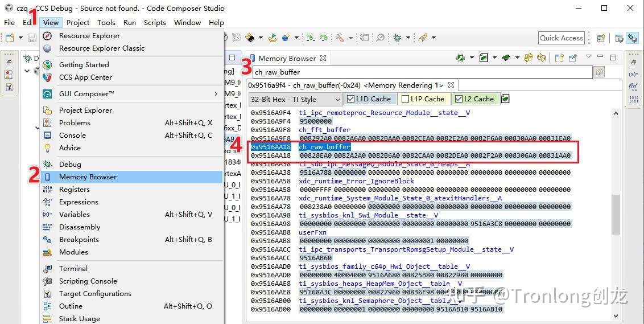Open Memory Browser from View menu
The image size is (644, 324).
tap(88, 177)
